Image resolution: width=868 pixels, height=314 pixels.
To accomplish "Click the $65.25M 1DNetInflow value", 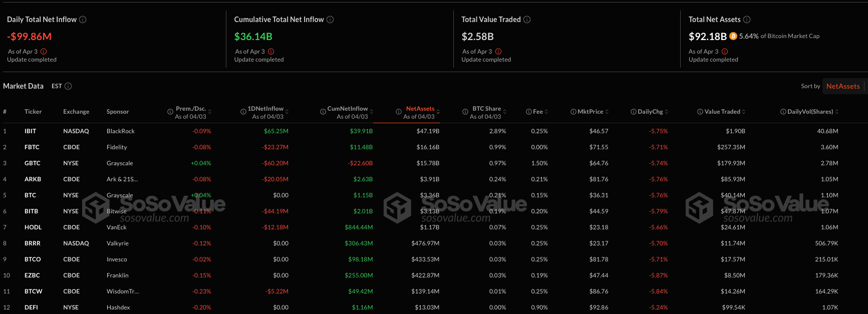I will pos(276,131).
